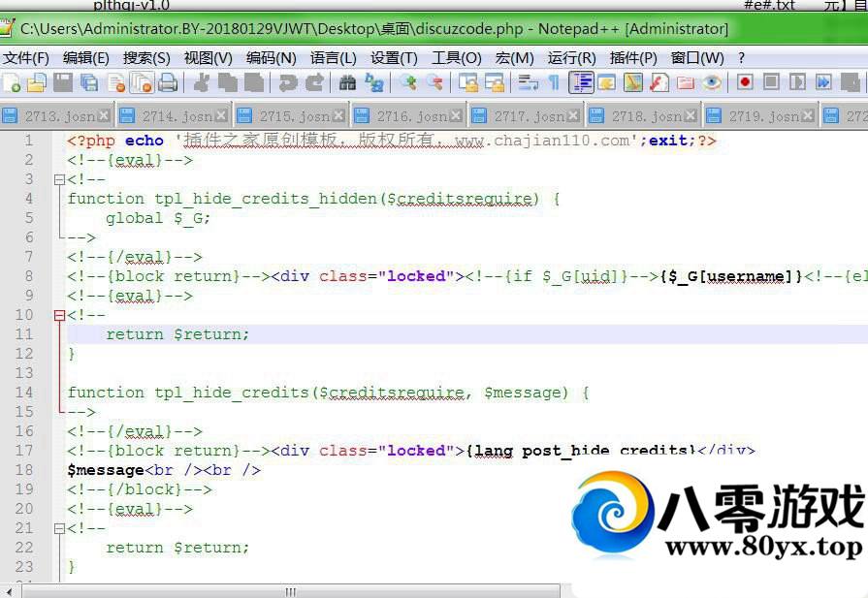Click the Save All icon
Image resolution: width=868 pixels, height=598 pixels.
pos(89,83)
